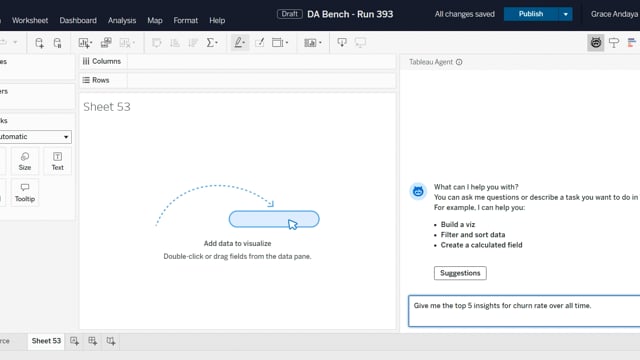Screen dimensions: 640x360
Task: Open the Data Guide signpost icon
Action: coord(614,42)
